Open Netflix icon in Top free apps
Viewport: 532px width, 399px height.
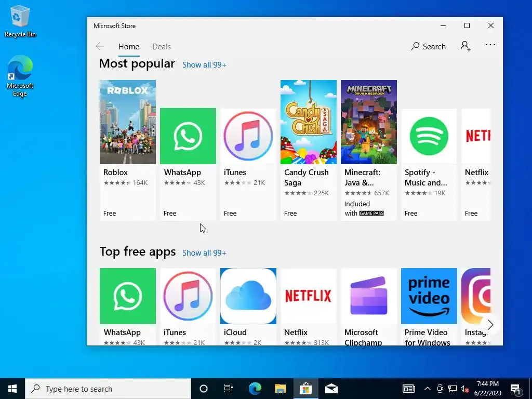(309, 296)
